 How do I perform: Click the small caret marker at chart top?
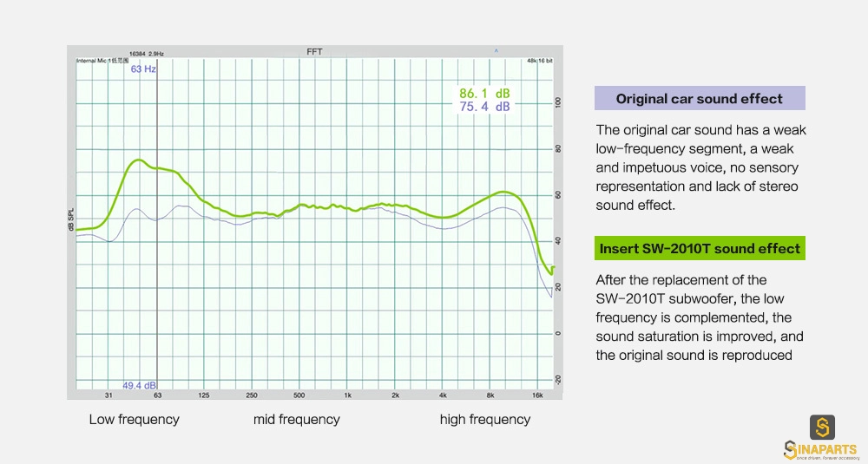[496, 51]
